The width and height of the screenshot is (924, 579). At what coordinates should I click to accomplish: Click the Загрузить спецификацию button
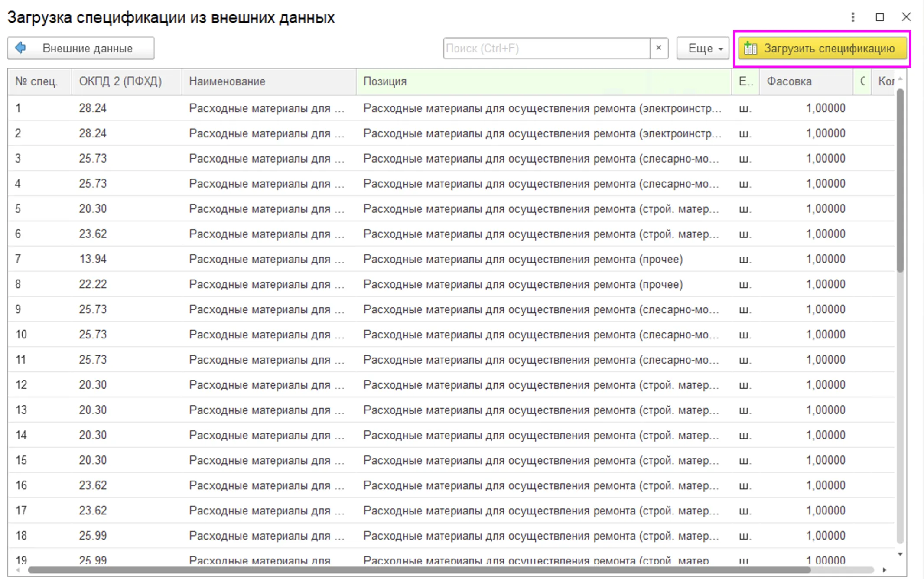[822, 49]
